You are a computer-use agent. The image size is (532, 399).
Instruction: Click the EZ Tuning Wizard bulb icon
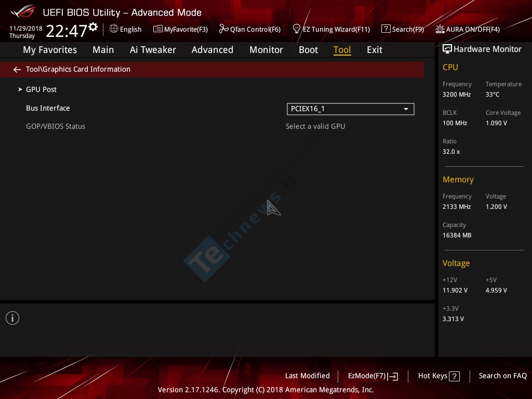coord(296,29)
